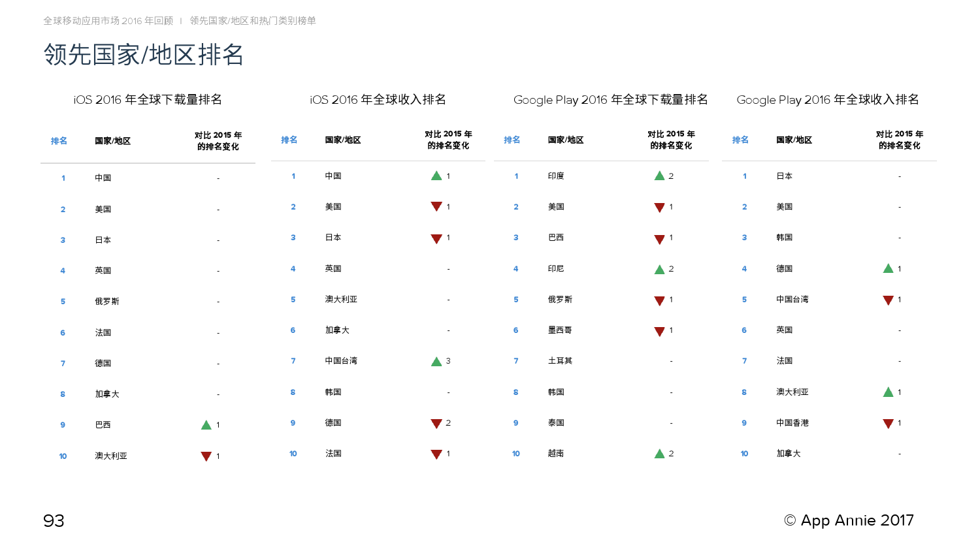Click the green up arrow next to 越南

[659, 454]
